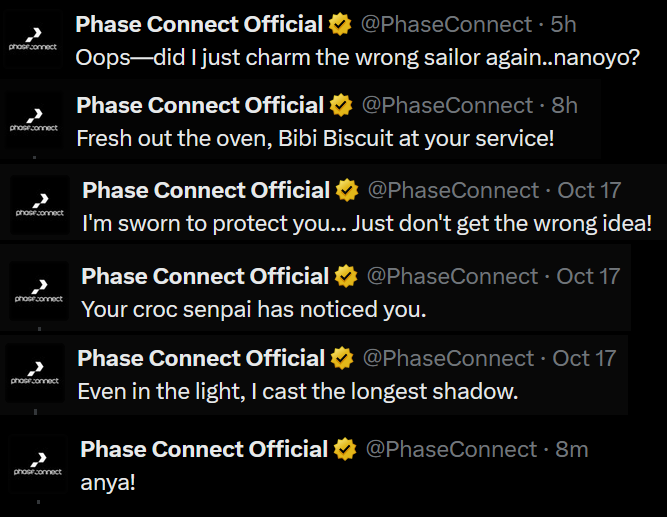Viewport: 667px width, 517px height.
Task: Open the "anya!" tweet text
Action: coord(108,482)
